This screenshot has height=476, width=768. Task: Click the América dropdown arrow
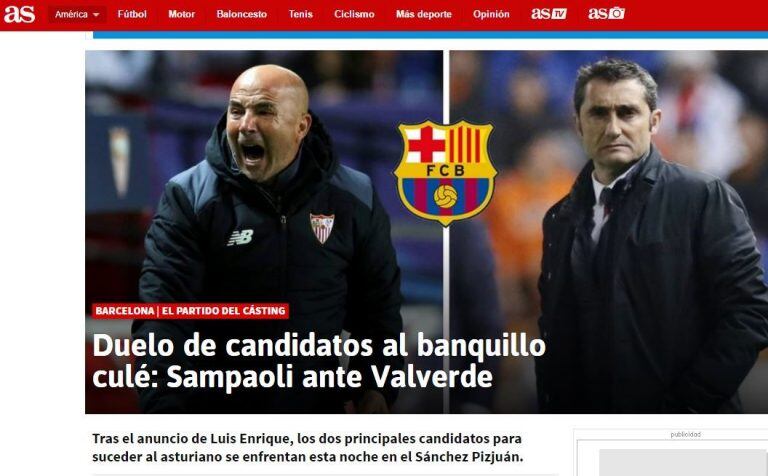[96, 15]
